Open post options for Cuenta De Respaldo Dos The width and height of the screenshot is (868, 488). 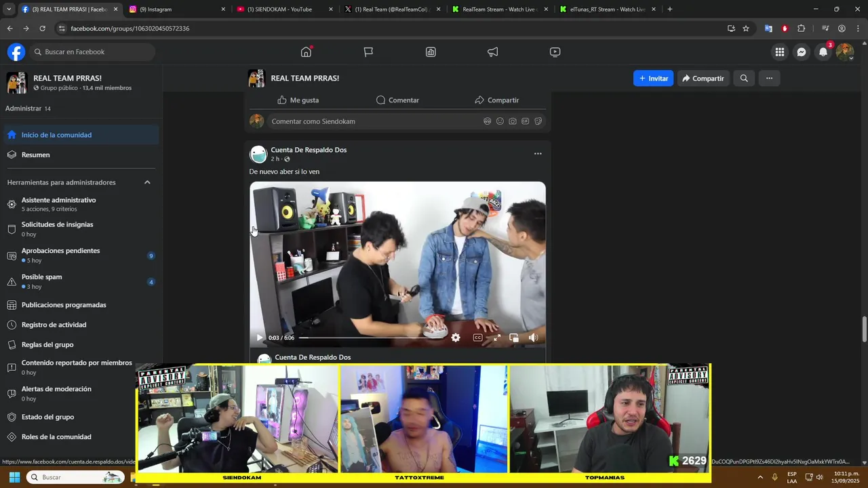(538, 154)
